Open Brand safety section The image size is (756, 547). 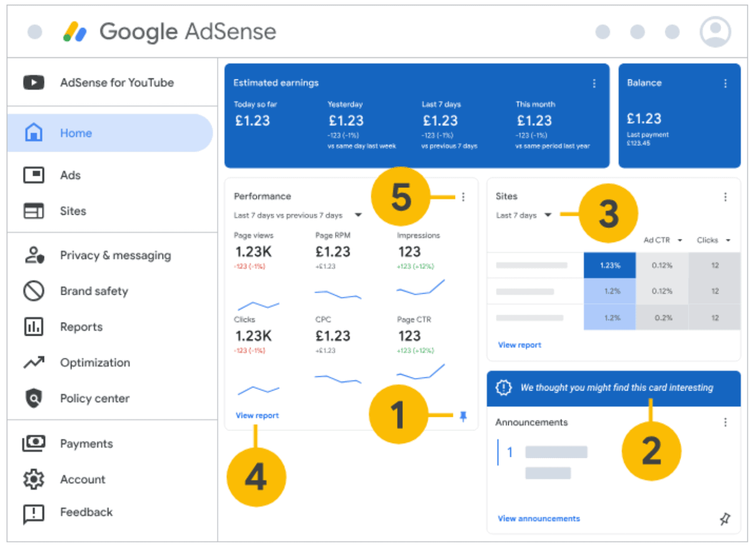pyautogui.click(x=94, y=291)
